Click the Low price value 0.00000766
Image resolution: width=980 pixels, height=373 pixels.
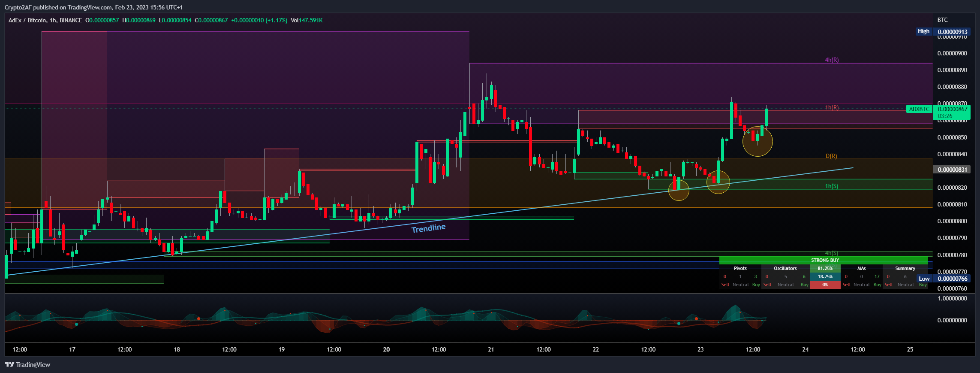[x=953, y=279]
